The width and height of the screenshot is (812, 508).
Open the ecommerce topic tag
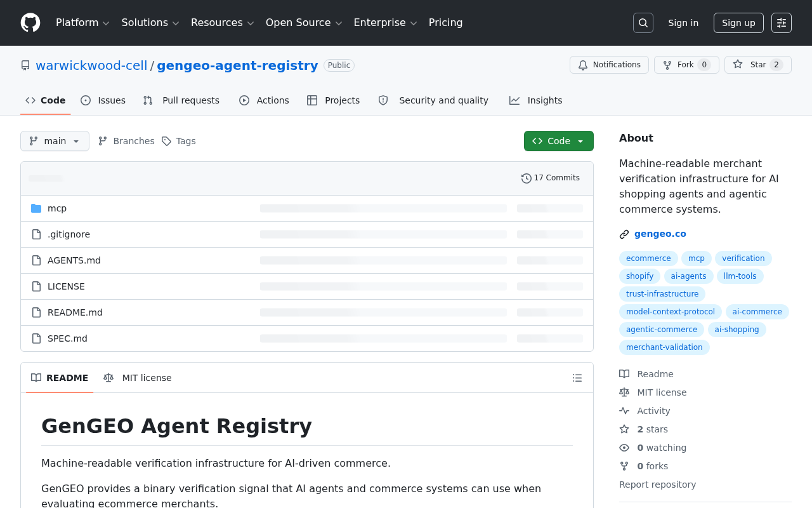(648, 258)
